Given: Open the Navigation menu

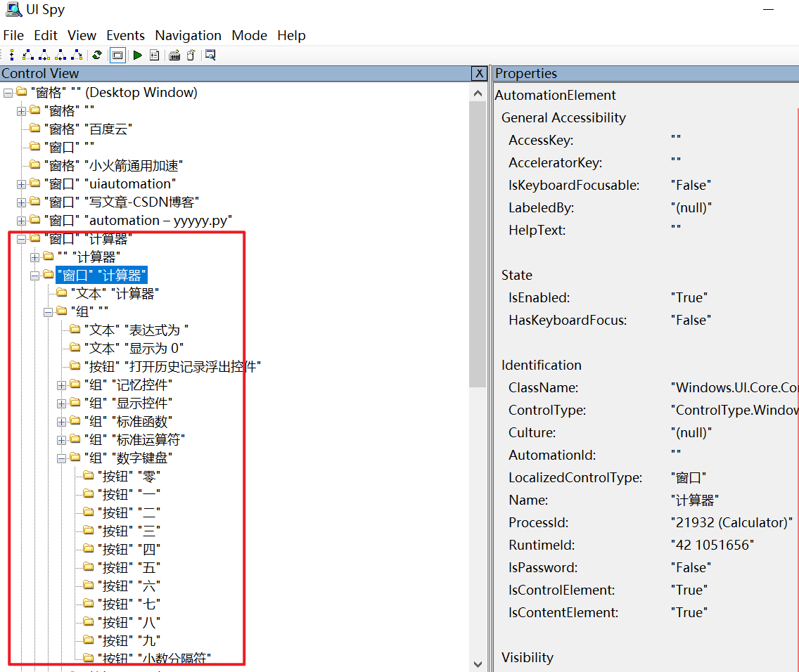Looking at the screenshot, I should tap(188, 35).
